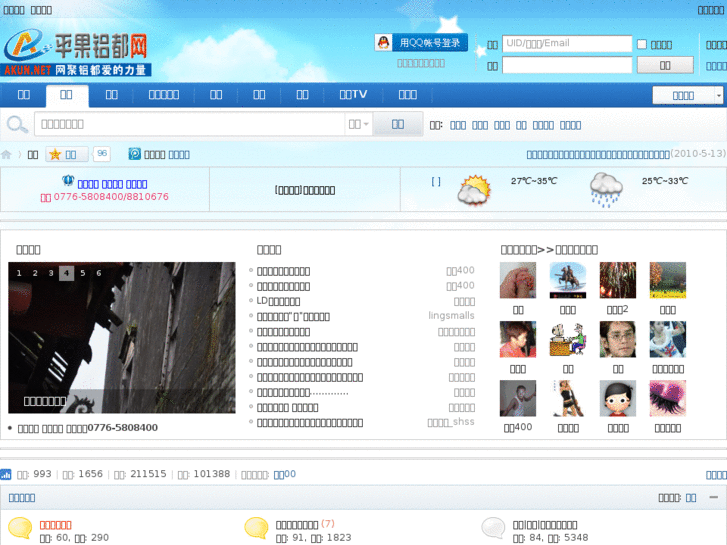727x545 pixels.
Task: Open the forum link marked (7)
Action: (297, 525)
